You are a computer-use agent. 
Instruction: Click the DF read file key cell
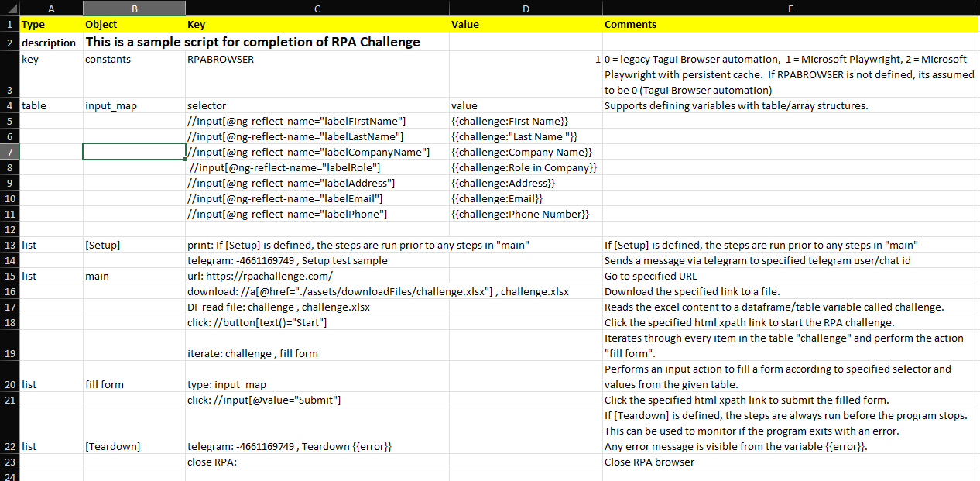click(x=317, y=307)
